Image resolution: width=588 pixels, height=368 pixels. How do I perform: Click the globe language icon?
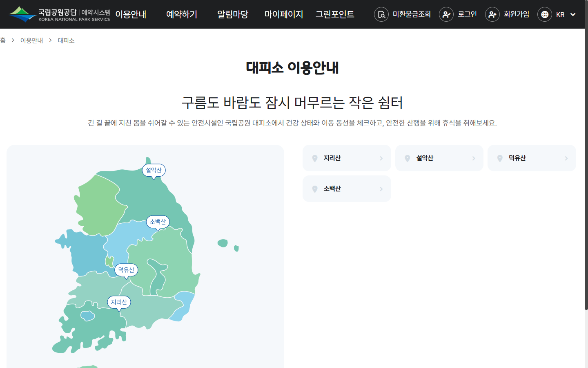[x=545, y=14]
